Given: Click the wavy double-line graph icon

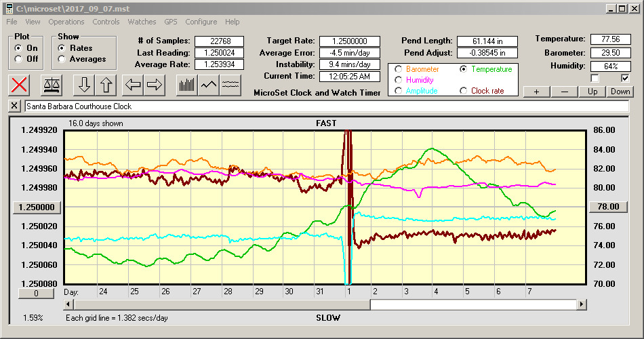Looking at the screenshot, I should tap(230, 85).
